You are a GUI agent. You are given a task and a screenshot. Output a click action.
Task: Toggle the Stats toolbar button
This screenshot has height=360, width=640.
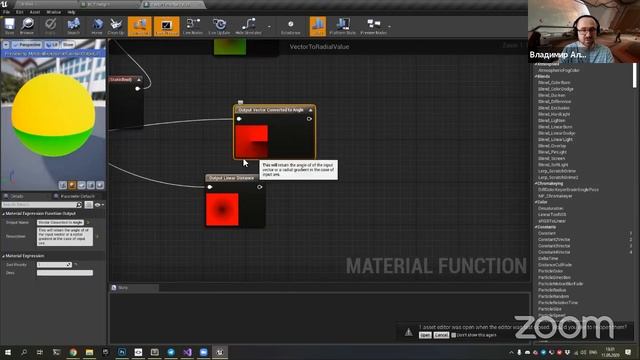tap(318, 26)
